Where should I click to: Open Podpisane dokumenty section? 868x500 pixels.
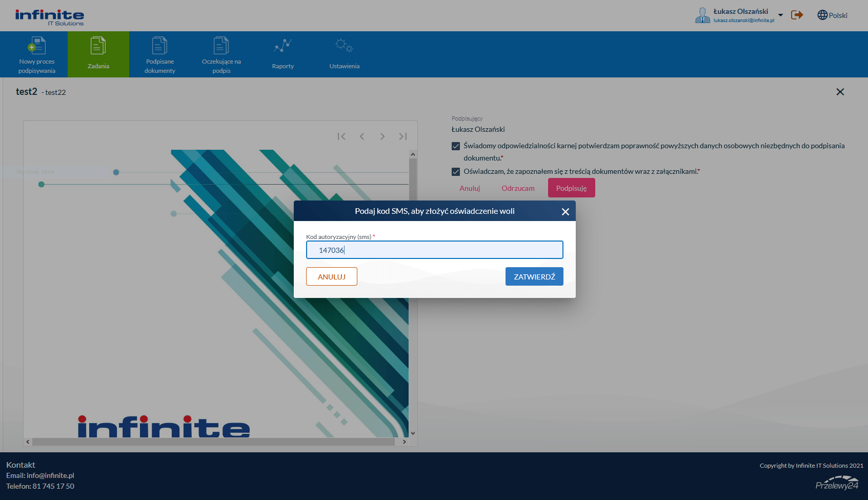pos(160,54)
